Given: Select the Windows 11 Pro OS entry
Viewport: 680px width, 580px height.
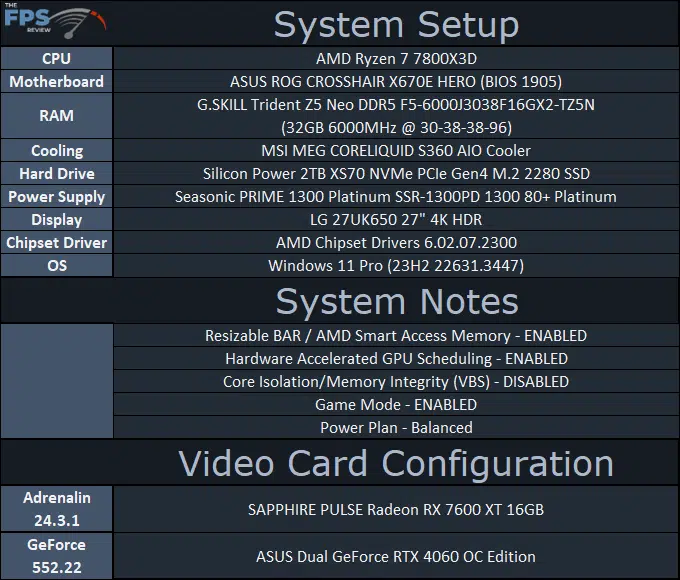Looking at the screenshot, I should 396,265.
